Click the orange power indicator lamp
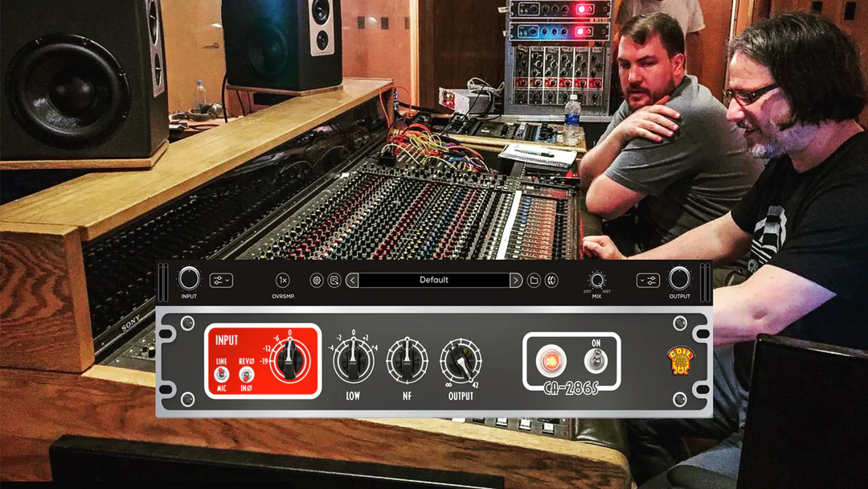Viewport: 868px width, 489px height. (551, 361)
